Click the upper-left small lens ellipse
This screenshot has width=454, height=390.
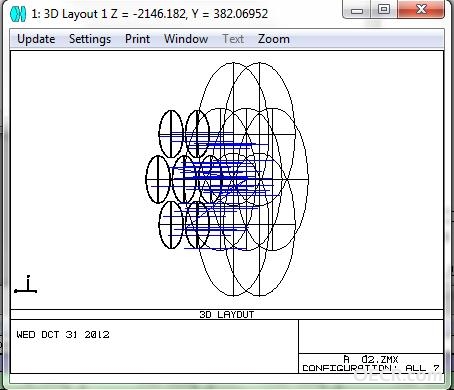(x=171, y=134)
